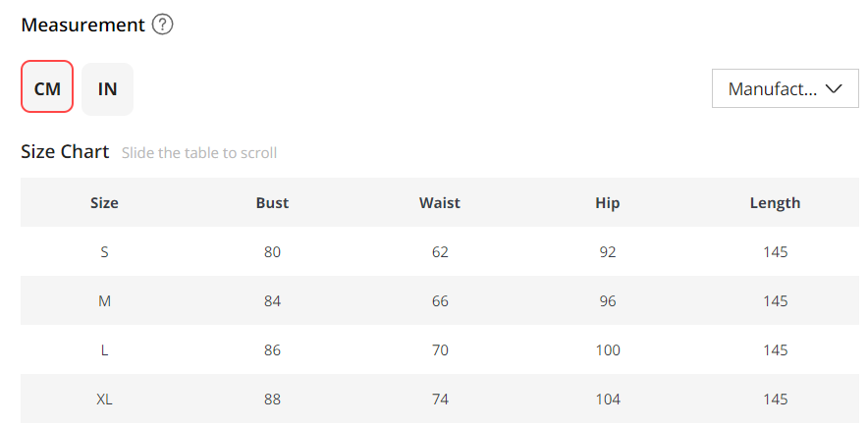868x427 pixels.
Task: Switch units to CM
Action: pyautogui.click(x=47, y=88)
